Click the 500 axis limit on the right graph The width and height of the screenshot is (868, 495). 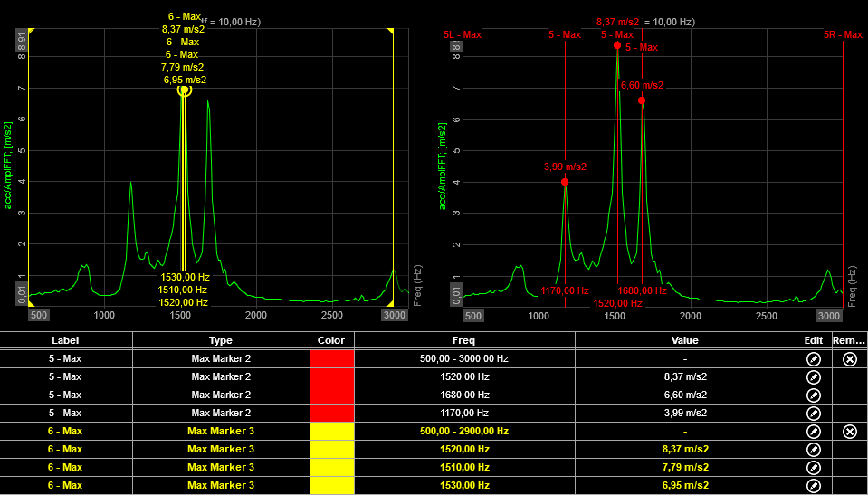[x=472, y=316]
